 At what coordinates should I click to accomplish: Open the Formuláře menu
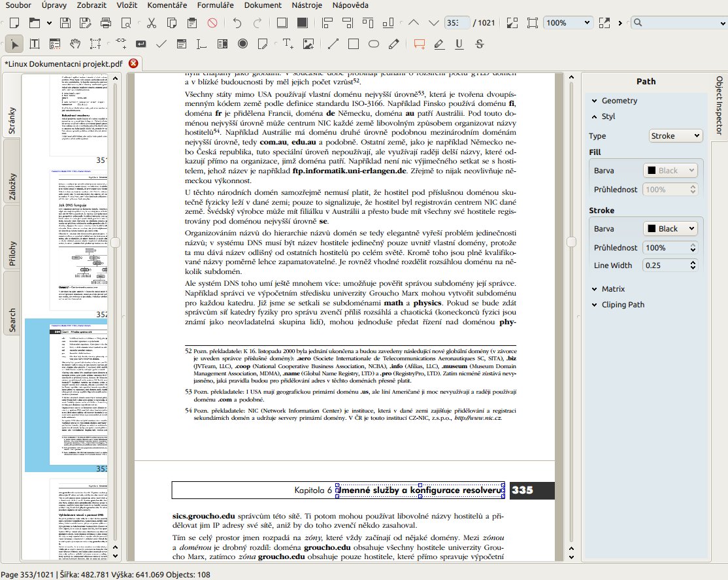[216, 5]
